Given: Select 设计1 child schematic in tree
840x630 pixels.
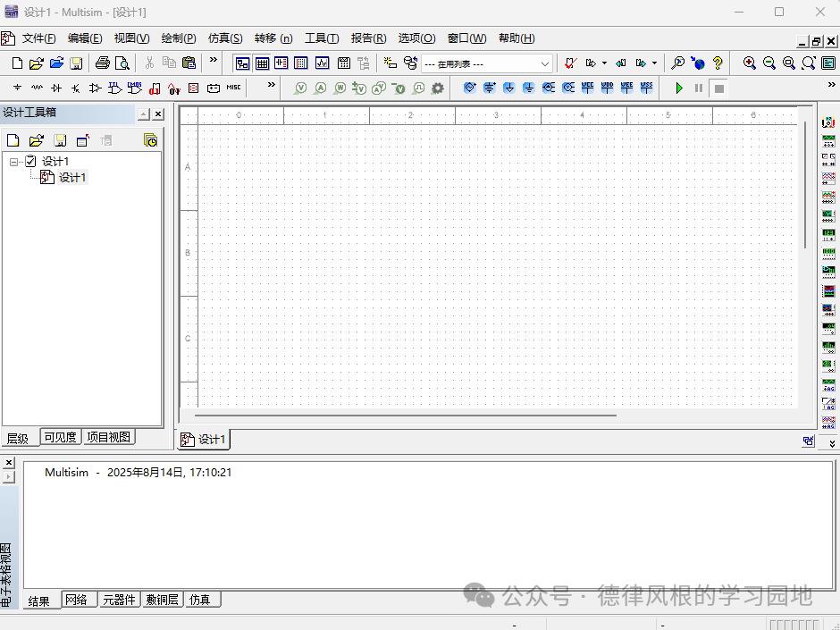Looking at the screenshot, I should pos(72,178).
